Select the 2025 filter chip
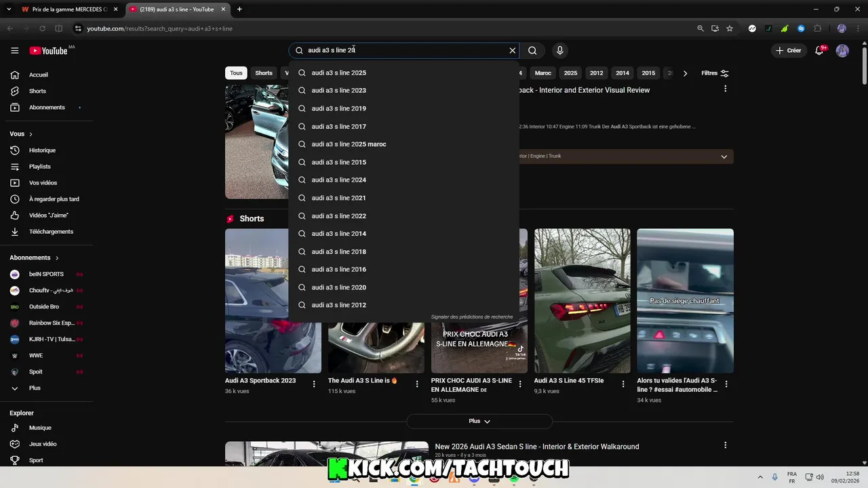 (x=570, y=73)
